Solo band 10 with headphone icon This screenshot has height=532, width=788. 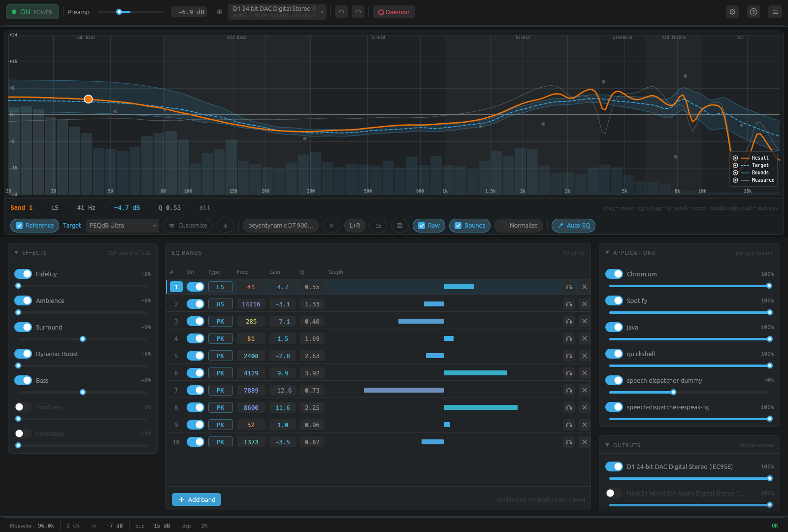(x=569, y=442)
